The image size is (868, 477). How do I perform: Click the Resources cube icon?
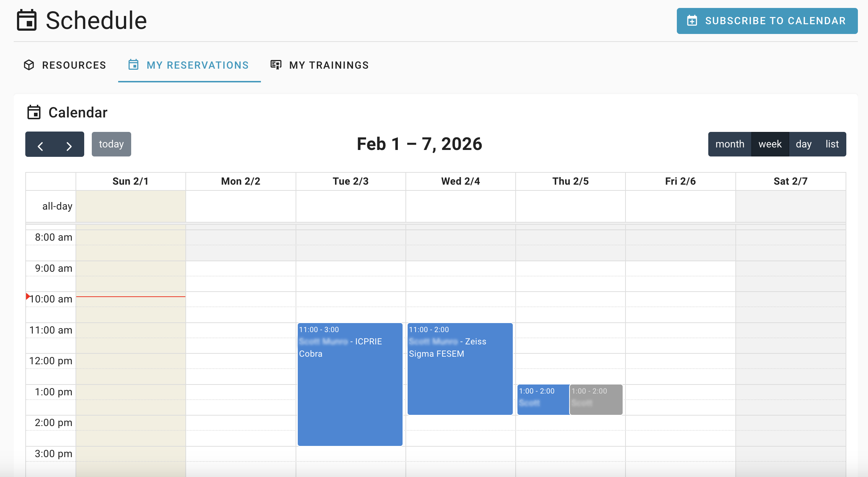(29, 65)
